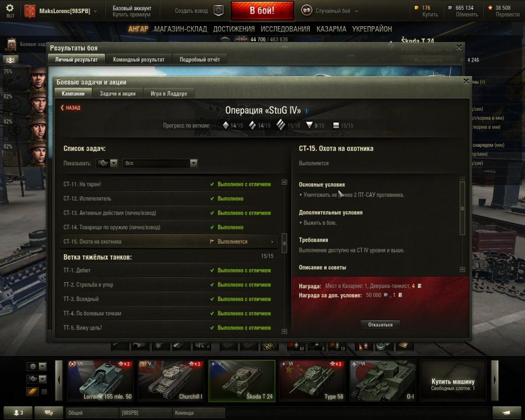Click the fourth crew member portrait
The image size is (525, 420).
click(38, 154)
